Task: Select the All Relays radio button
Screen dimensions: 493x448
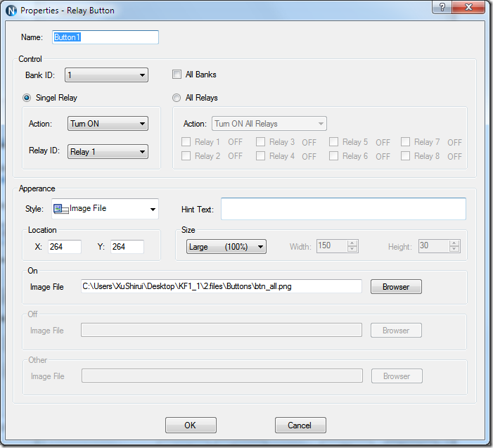Action: coord(177,98)
